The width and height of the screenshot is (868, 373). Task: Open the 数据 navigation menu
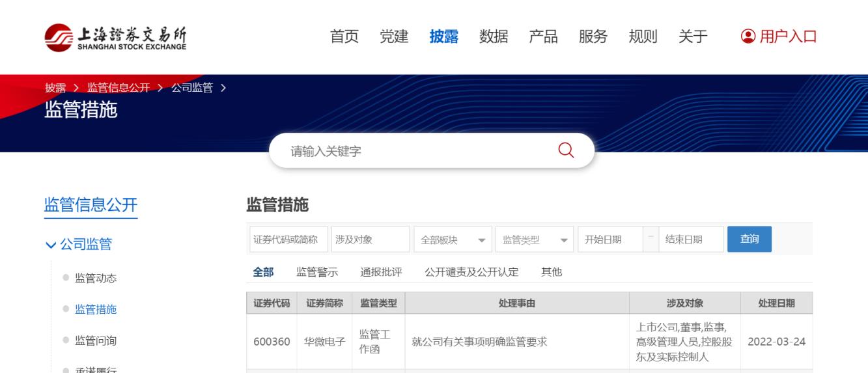(x=494, y=37)
